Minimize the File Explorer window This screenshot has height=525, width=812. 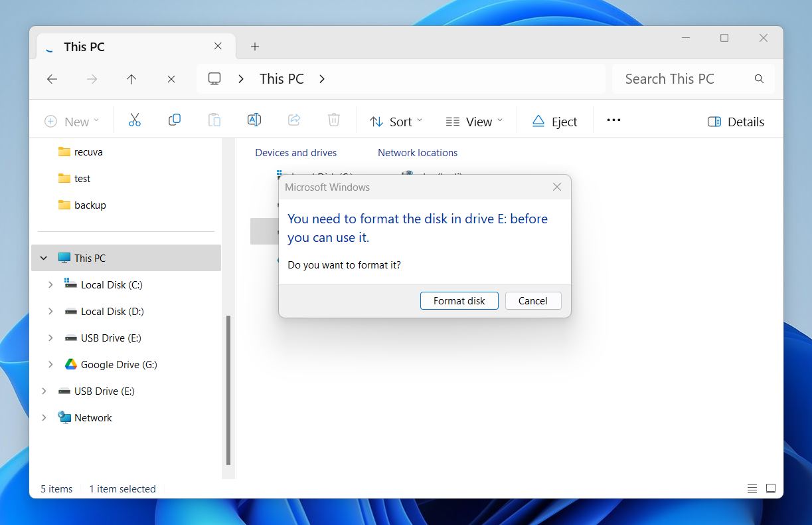686,38
